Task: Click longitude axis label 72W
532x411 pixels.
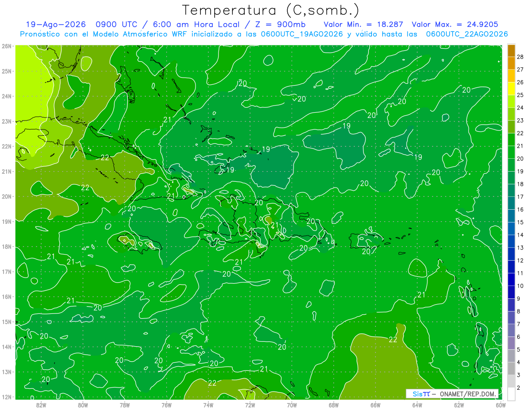Action: coord(250,405)
